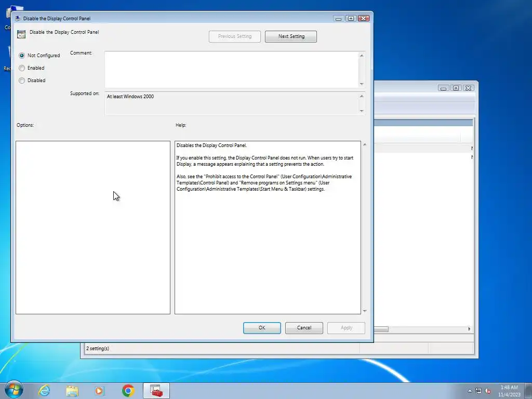
Task: Click the Help pane scroll-down arrow
Action: pos(365,311)
